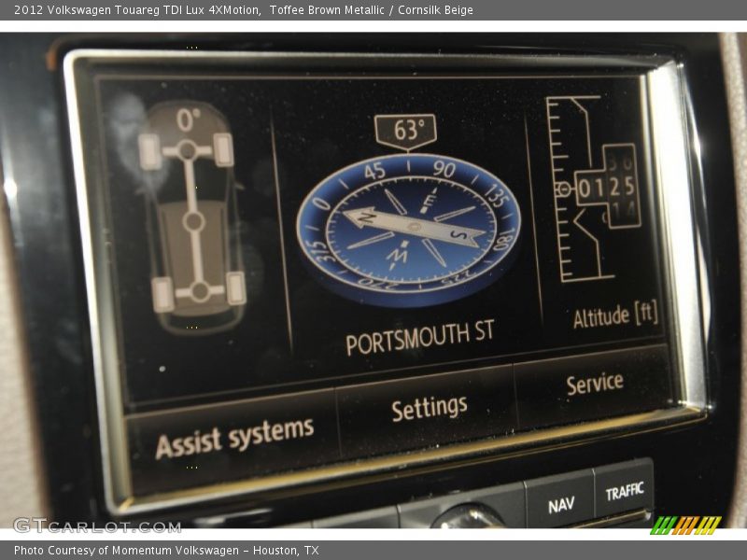Tap the 0° steering angle value

(x=189, y=119)
